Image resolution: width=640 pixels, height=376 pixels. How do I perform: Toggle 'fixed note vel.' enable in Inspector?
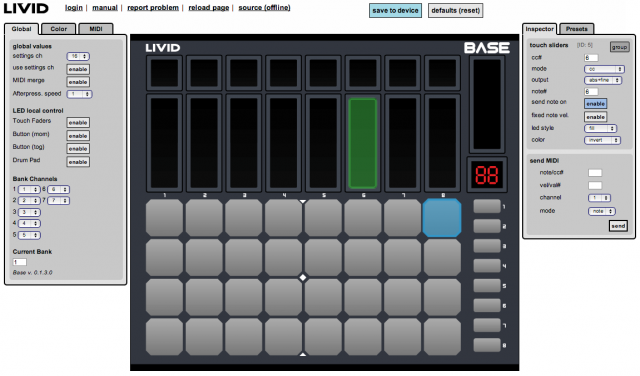(596, 117)
